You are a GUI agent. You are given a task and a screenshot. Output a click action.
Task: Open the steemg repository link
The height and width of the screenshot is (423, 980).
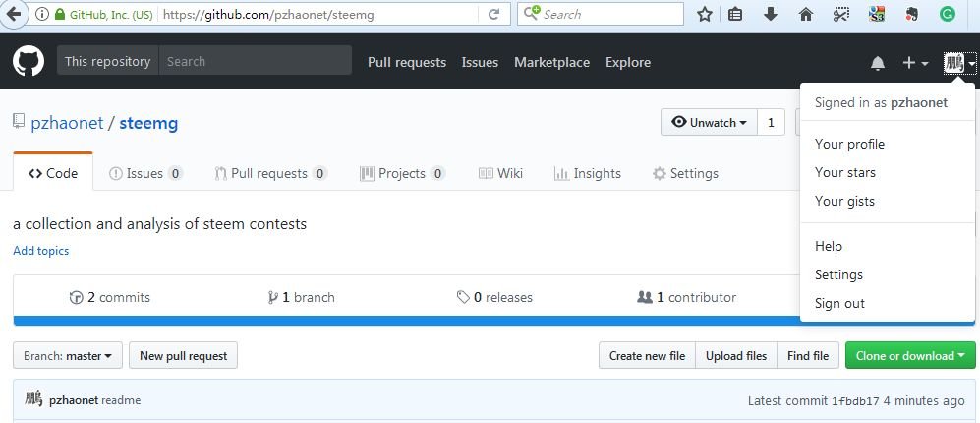[x=148, y=123]
